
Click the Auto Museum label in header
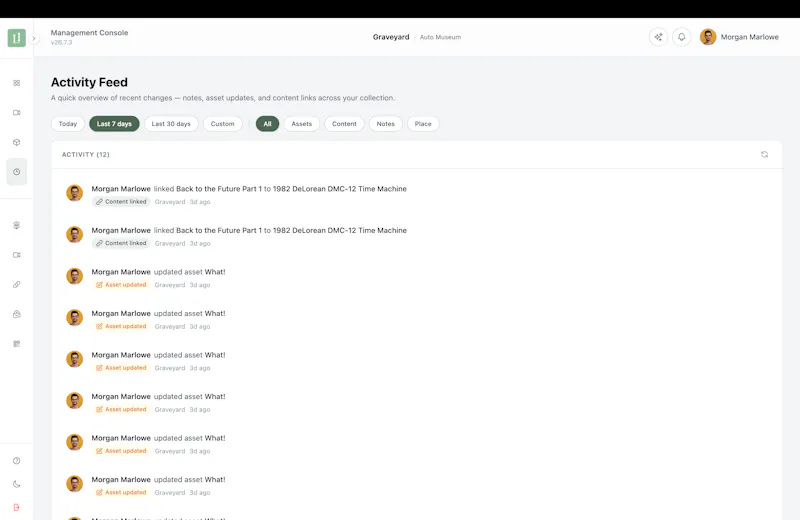tap(440, 37)
